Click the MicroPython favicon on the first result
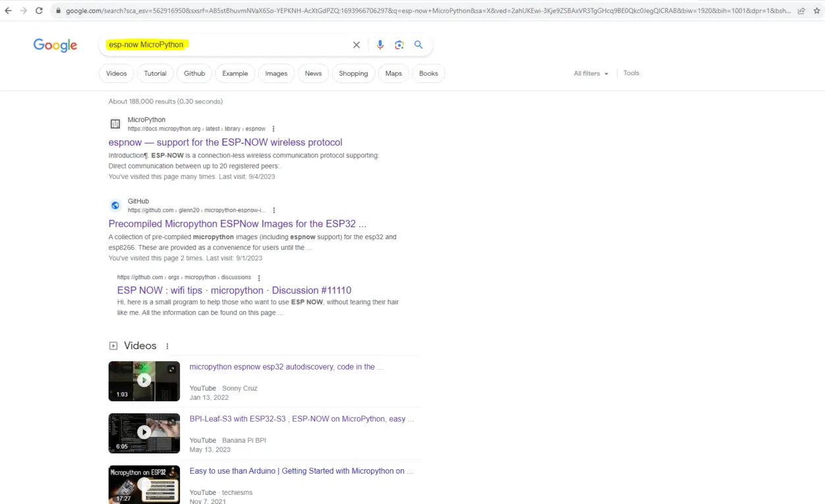The height and width of the screenshot is (504, 825). coord(115,124)
